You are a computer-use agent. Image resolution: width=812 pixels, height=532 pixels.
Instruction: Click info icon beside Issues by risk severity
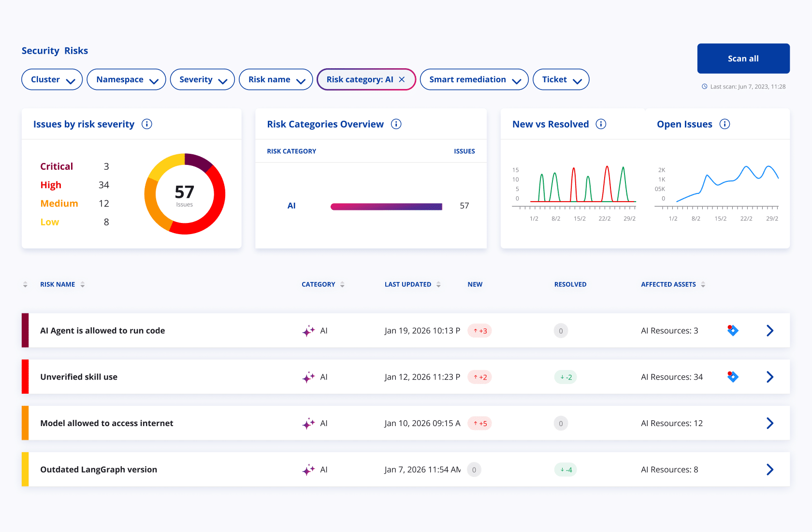147,124
